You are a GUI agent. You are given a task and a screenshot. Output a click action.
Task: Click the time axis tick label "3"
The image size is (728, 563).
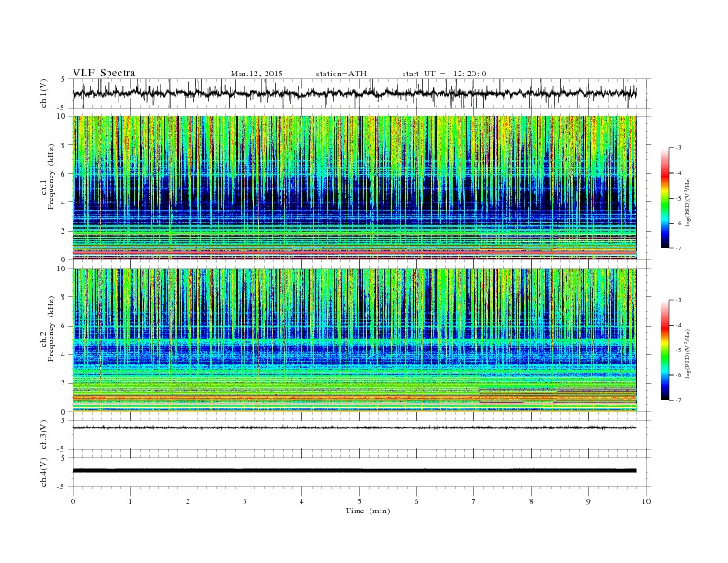(245, 501)
